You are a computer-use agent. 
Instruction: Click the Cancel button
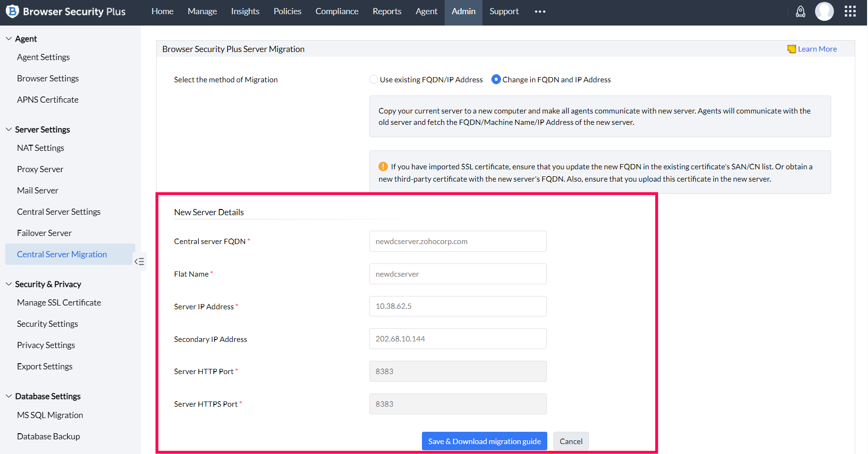click(571, 441)
